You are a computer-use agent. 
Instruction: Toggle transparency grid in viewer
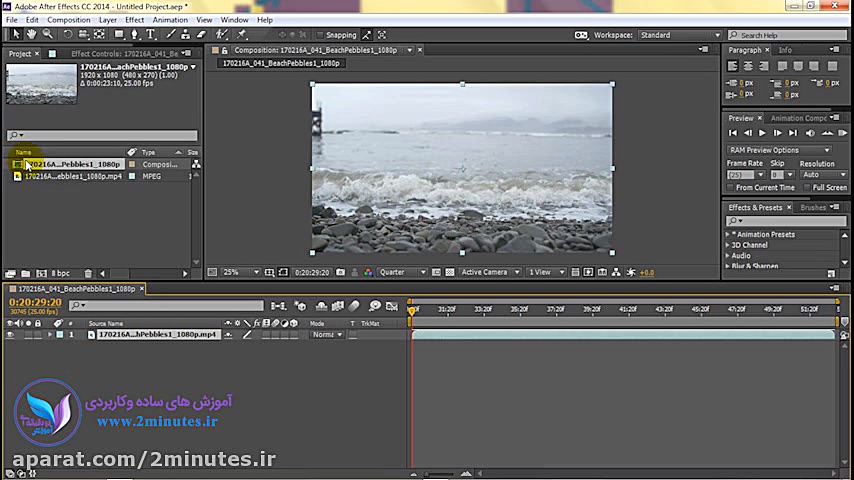tap(450, 272)
